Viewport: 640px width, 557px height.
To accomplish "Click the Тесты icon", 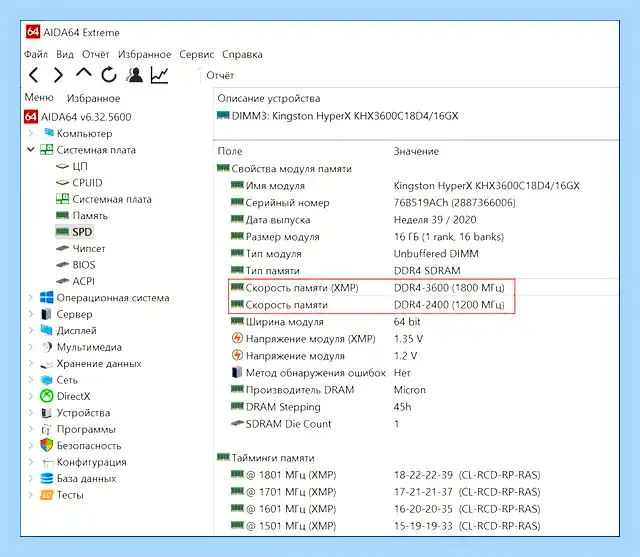I will (47, 495).
